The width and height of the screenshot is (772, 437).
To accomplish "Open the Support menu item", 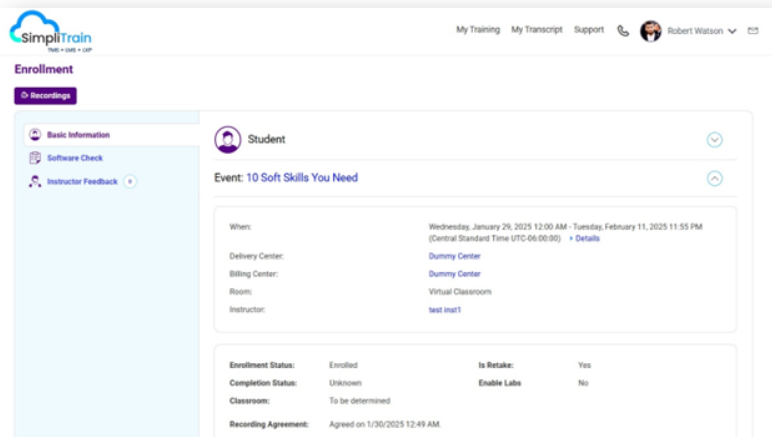I will 588,30.
